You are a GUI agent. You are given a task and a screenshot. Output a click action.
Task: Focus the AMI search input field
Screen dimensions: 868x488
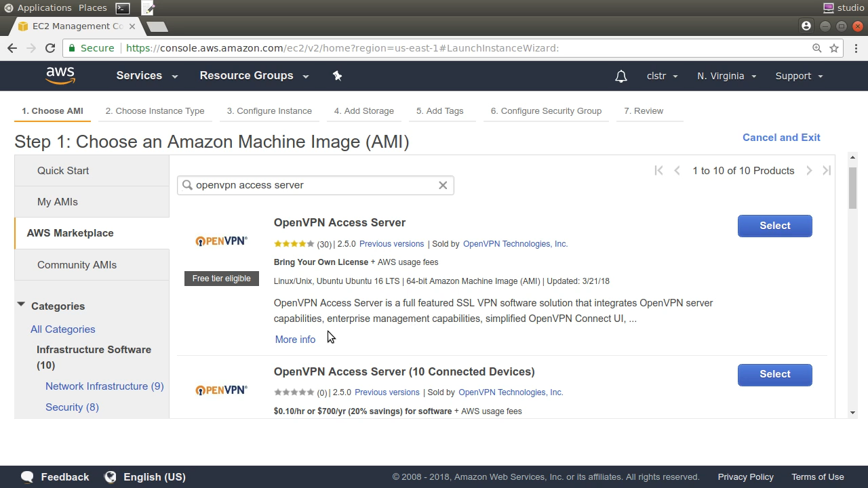315,185
